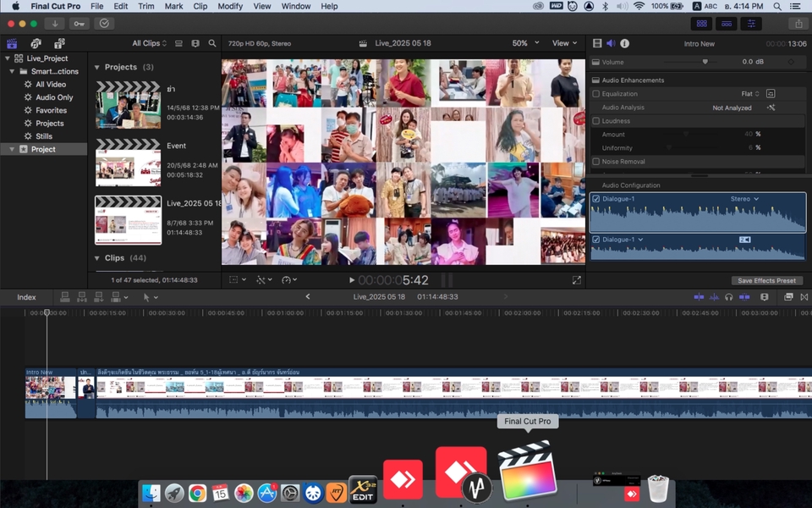Open the 50% viewer zoom dropdown

[524, 43]
